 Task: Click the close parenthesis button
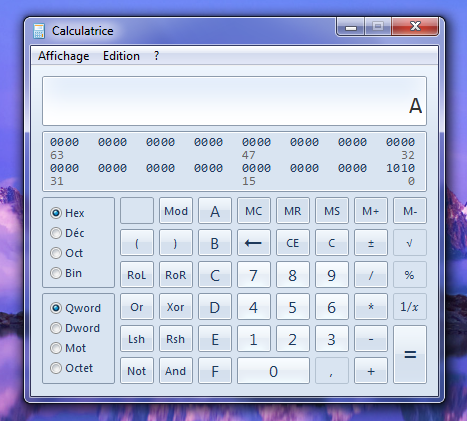pyautogui.click(x=176, y=243)
